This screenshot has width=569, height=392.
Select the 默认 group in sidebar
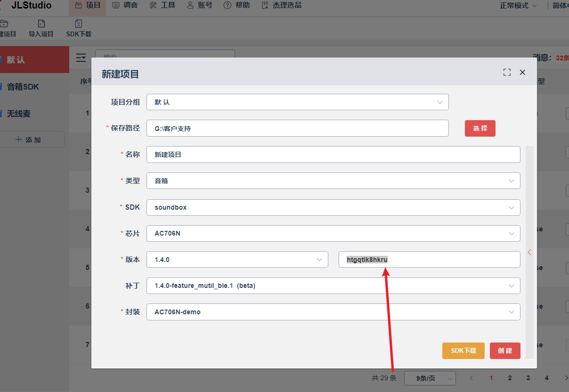coord(34,60)
